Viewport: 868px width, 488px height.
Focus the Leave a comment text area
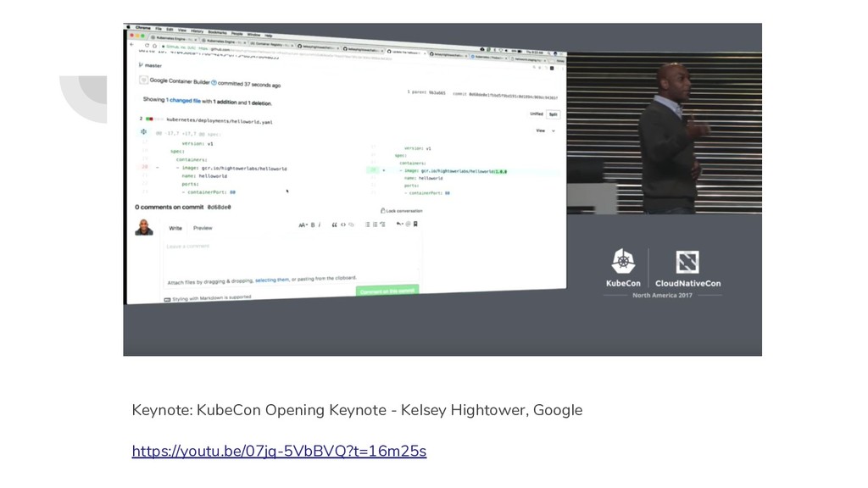(x=292, y=257)
